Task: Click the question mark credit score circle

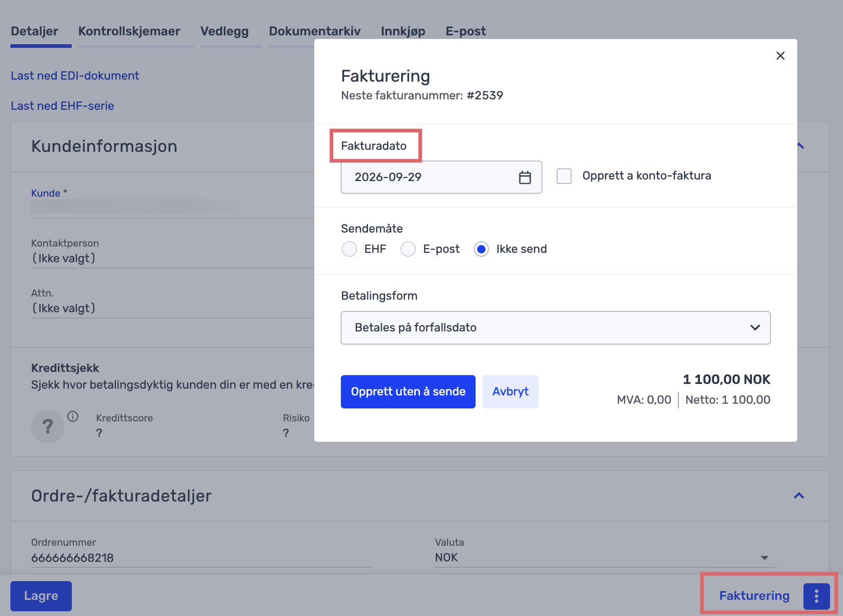Action: tap(48, 427)
